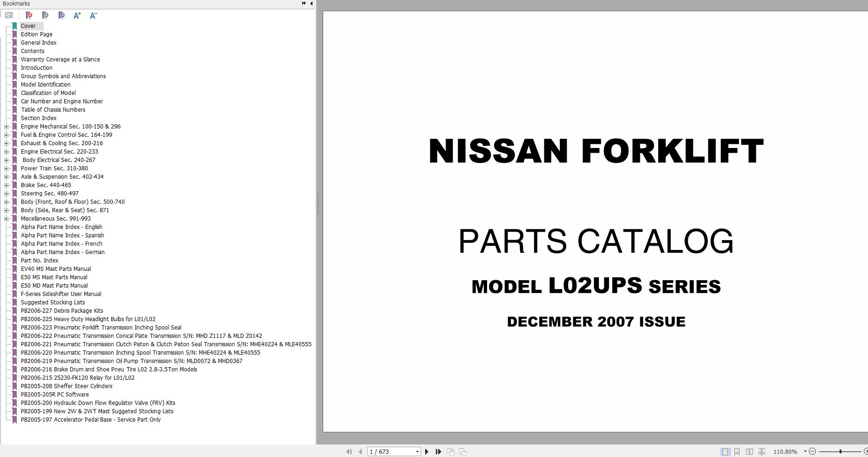Viewport: 868px width, 457px height.
Task: Open PB2005-205R PC Software bookmark
Action: coord(55,395)
